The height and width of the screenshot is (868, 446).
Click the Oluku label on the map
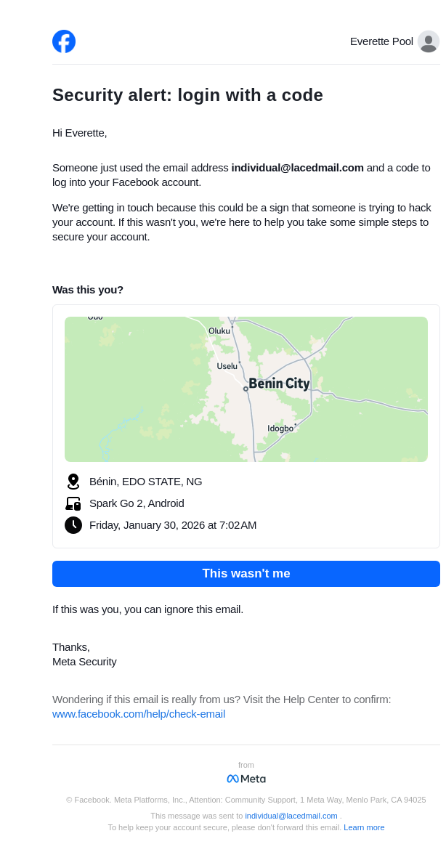(x=219, y=331)
